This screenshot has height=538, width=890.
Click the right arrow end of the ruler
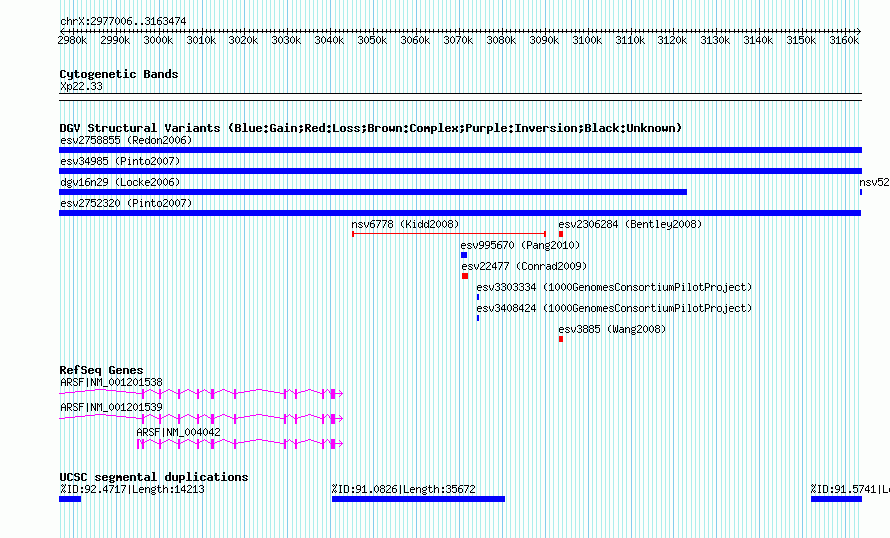click(x=859, y=31)
